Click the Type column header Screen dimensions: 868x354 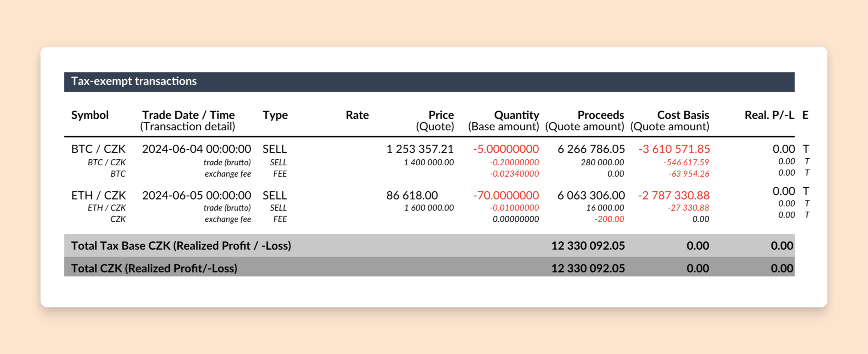point(275,116)
